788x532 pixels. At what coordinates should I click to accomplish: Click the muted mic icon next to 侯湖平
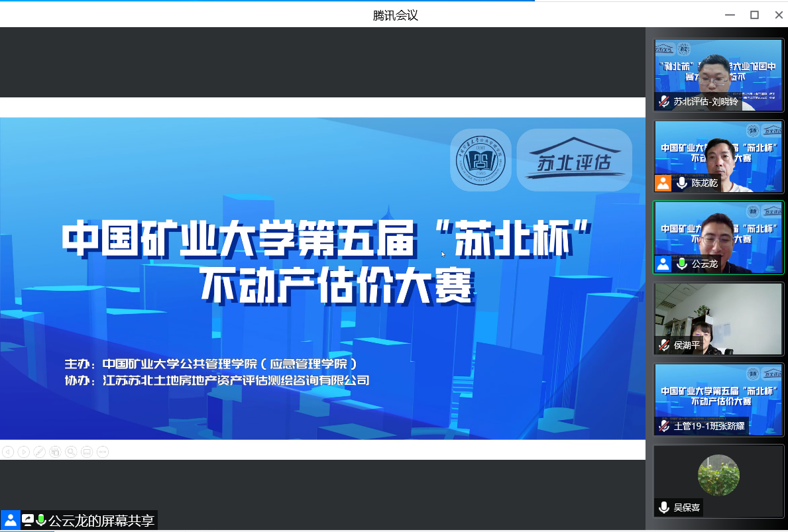(x=664, y=345)
